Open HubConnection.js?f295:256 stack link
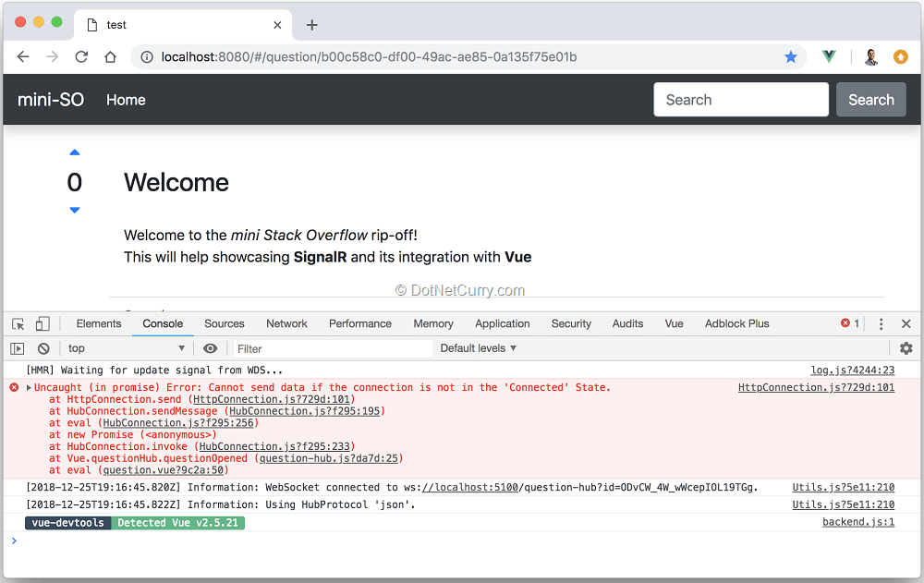Viewport: 924px width, 583px height. coord(178,422)
